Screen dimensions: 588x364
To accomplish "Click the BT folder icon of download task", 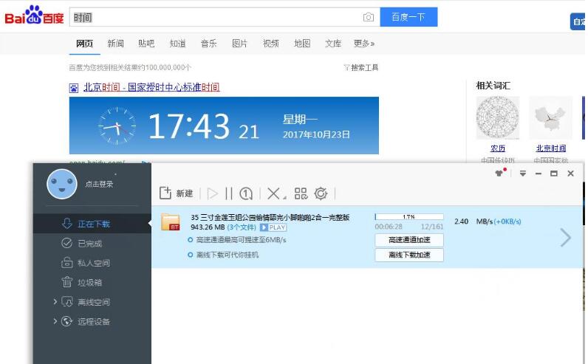I will 171,222.
